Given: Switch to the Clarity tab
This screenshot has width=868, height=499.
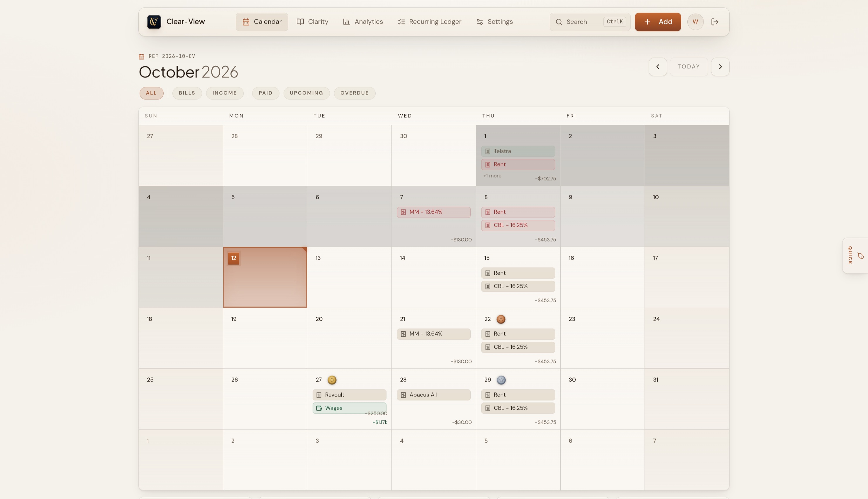Looking at the screenshot, I should click(312, 22).
